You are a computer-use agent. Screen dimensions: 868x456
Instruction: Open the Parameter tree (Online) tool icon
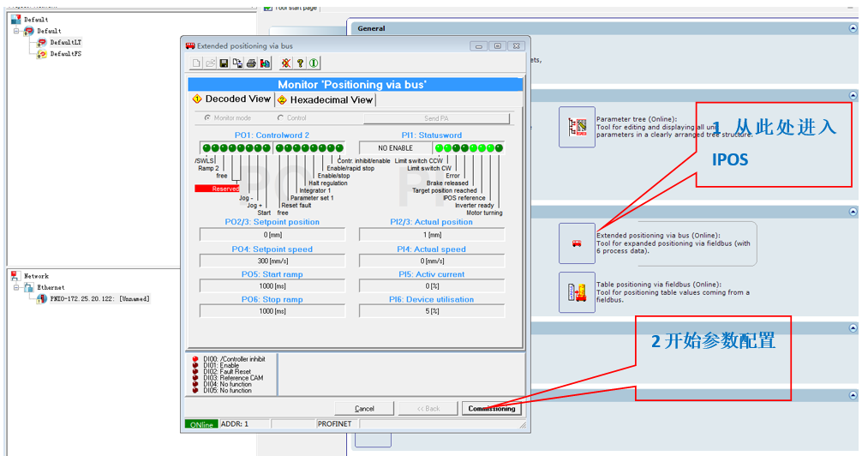pos(576,127)
